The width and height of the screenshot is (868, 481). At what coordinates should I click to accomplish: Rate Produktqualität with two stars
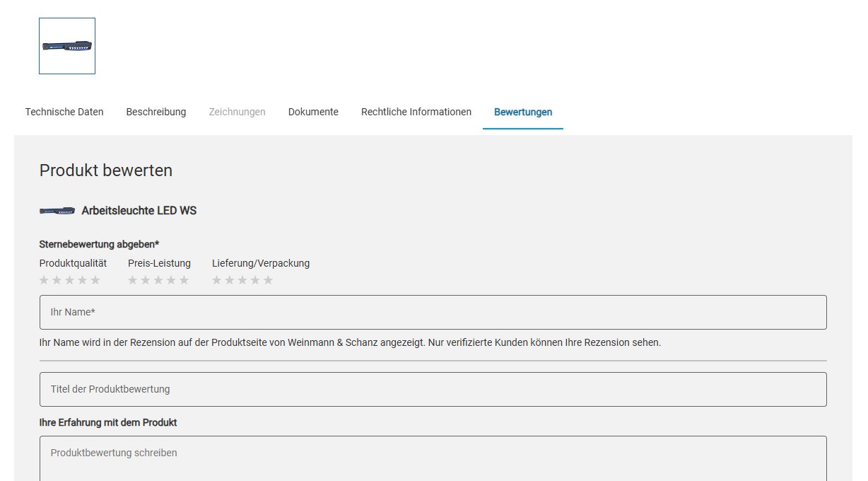[x=57, y=280]
